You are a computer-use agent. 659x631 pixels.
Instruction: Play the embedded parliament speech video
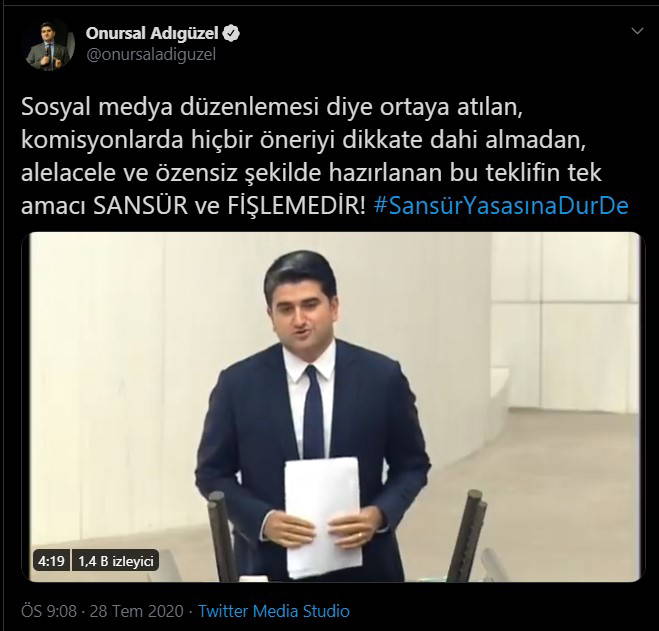(334, 407)
